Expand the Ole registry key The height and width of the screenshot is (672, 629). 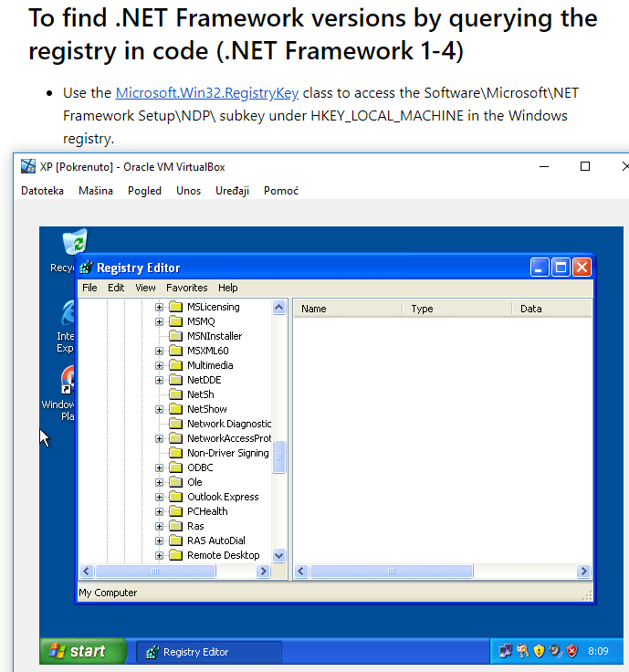159,482
